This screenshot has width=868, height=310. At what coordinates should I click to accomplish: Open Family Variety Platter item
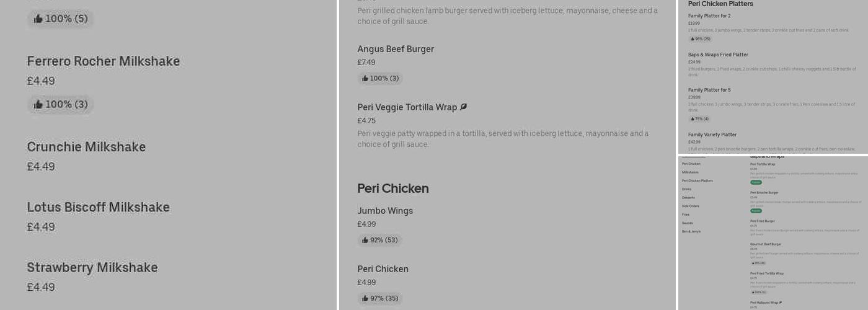(712, 135)
